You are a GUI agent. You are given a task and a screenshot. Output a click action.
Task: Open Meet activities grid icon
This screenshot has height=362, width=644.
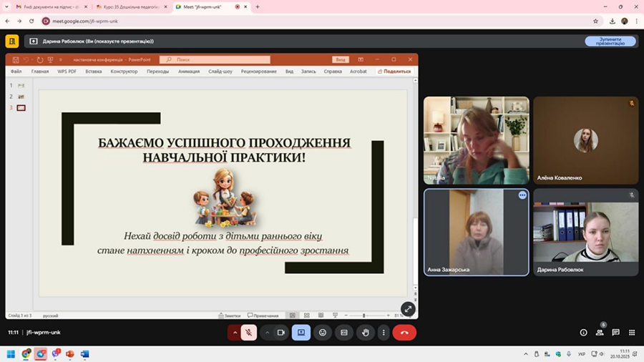pos(632,332)
